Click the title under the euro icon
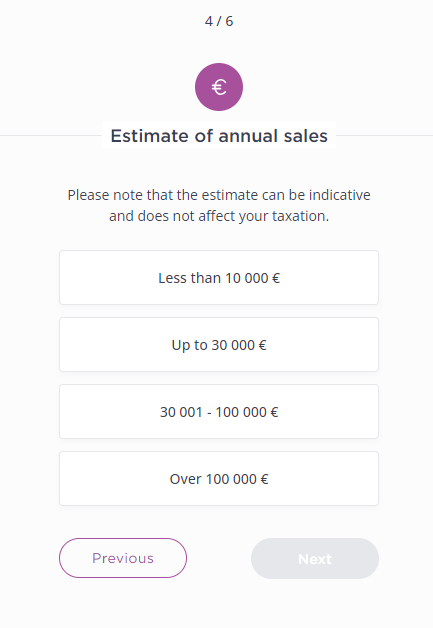Image resolution: width=433 pixels, height=628 pixels. (x=219, y=136)
